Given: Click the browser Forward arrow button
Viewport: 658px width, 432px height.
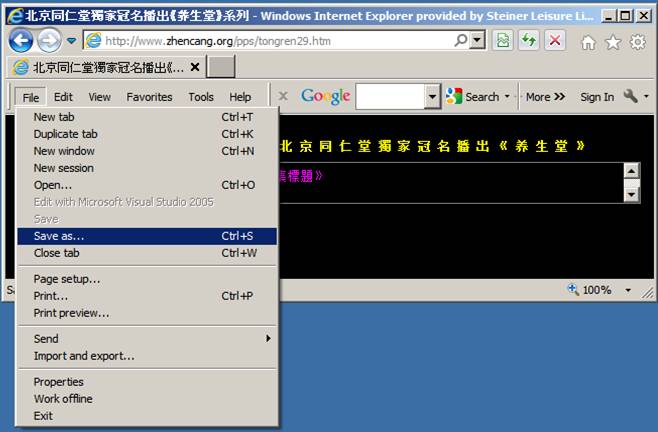Looking at the screenshot, I should pos(48,40).
